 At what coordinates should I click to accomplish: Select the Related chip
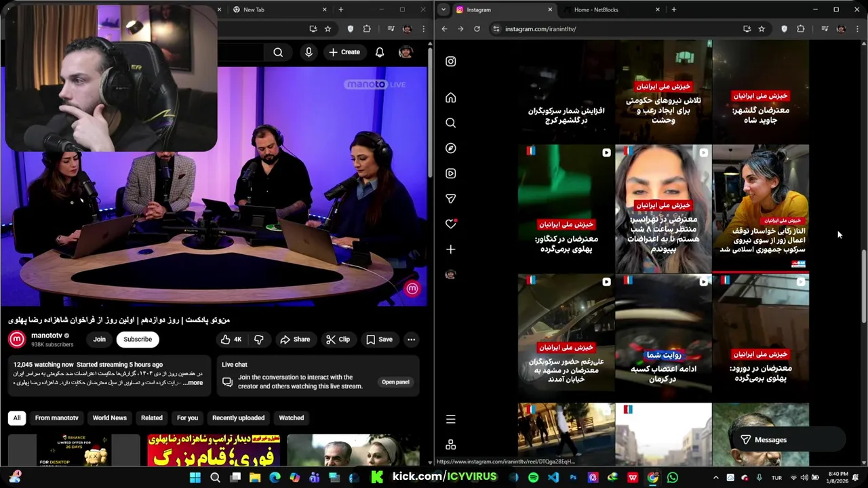151,418
